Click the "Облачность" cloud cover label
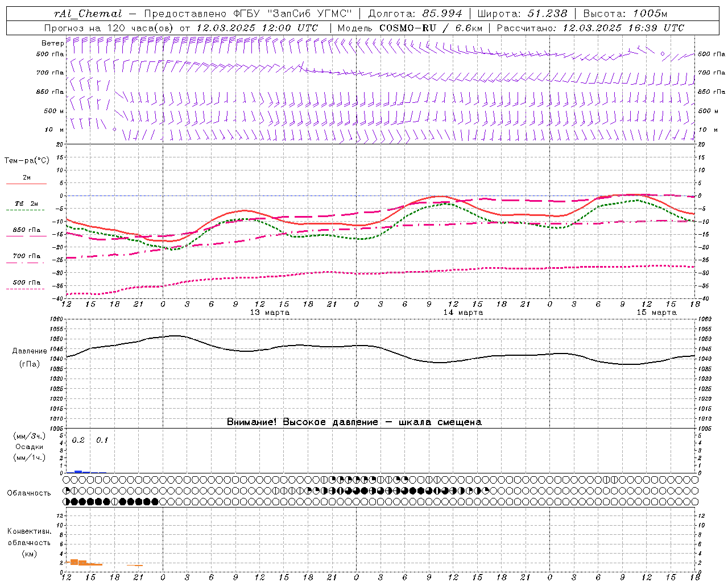Image resolution: width=728 pixels, height=582 pixels. pyautogui.click(x=29, y=493)
